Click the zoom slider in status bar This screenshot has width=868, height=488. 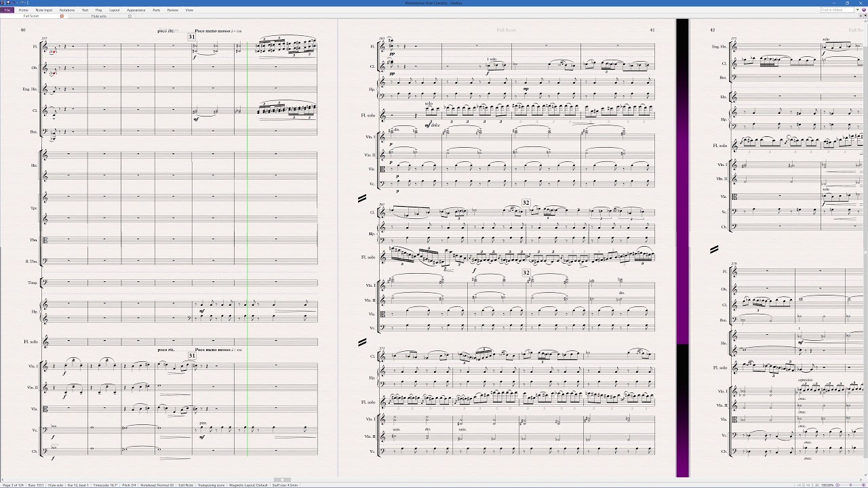(850, 485)
